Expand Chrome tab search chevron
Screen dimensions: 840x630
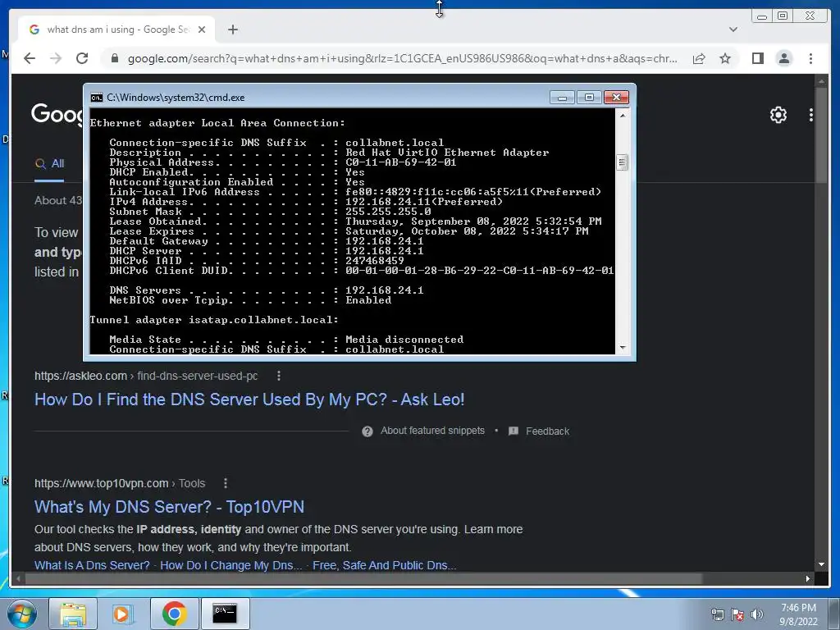(x=733, y=30)
